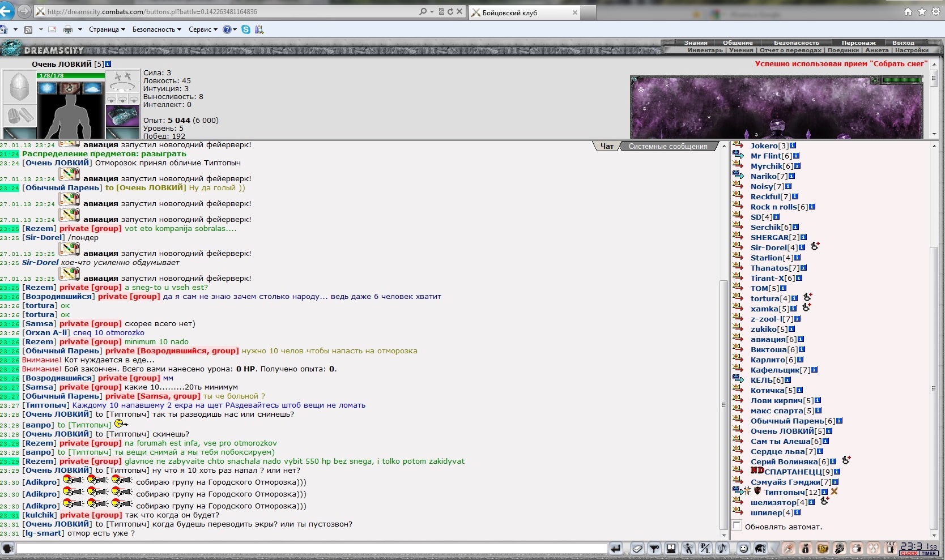
Task: Click the eraser clear-chat icon
Action: 638,548
